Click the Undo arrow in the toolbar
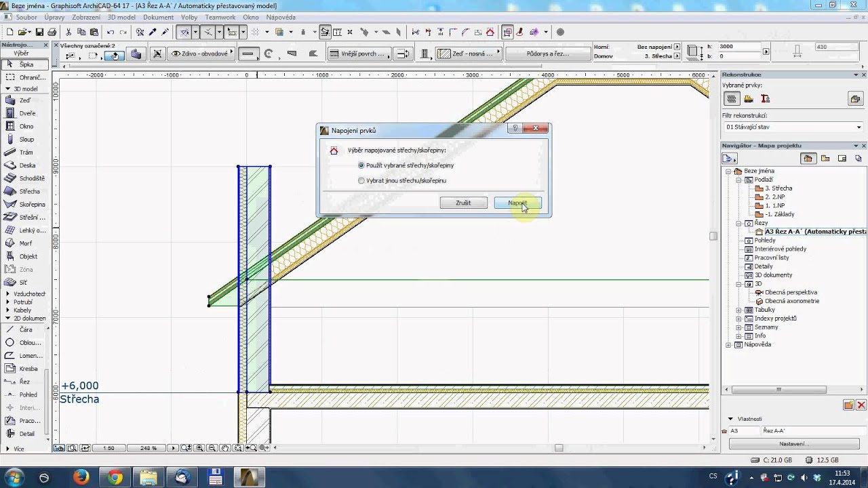Image resolution: width=868 pixels, height=488 pixels. coord(110,32)
